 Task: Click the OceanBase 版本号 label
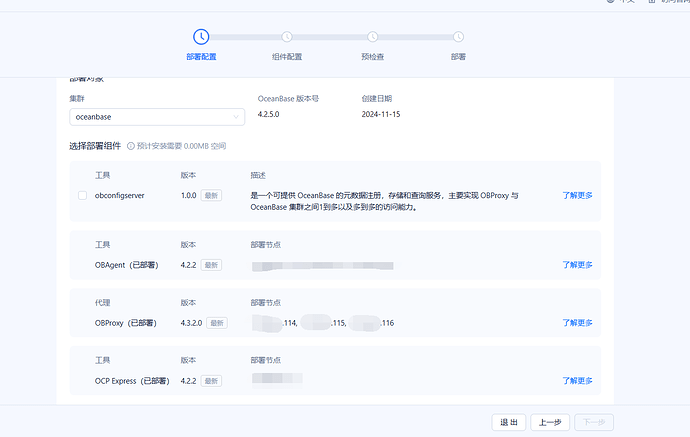288,99
